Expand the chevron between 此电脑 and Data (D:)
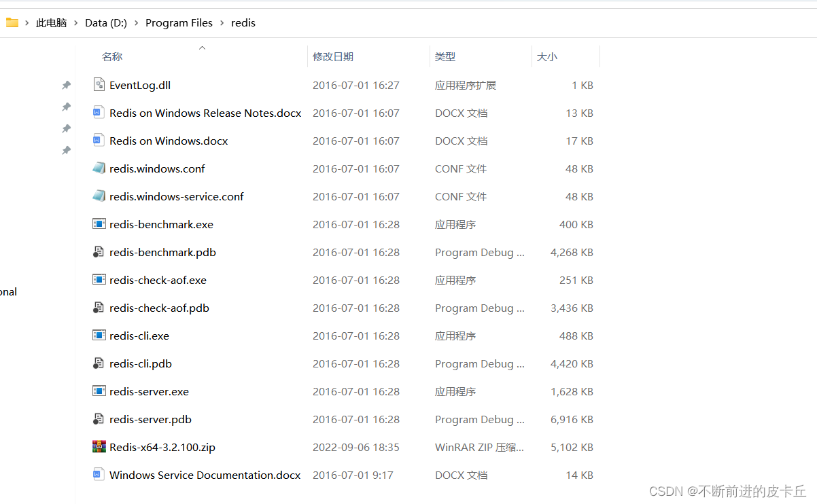The image size is (817, 504). (76, 22)
